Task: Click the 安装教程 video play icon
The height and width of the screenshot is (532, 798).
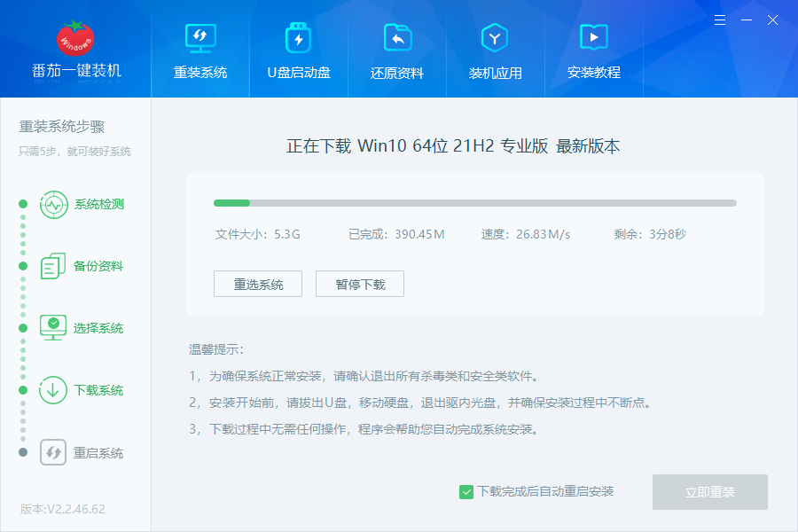Action: pyautogui.click(x=594, y=37)
